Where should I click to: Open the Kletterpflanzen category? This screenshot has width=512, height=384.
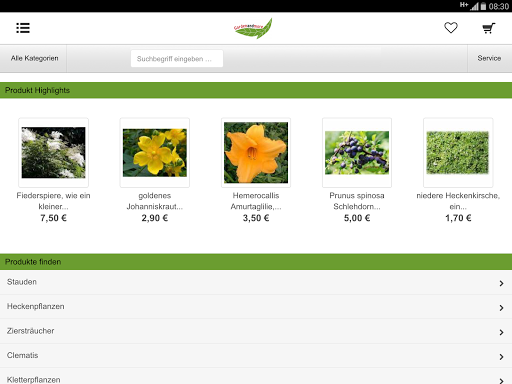pyautogui.click(x=256, y=377)
